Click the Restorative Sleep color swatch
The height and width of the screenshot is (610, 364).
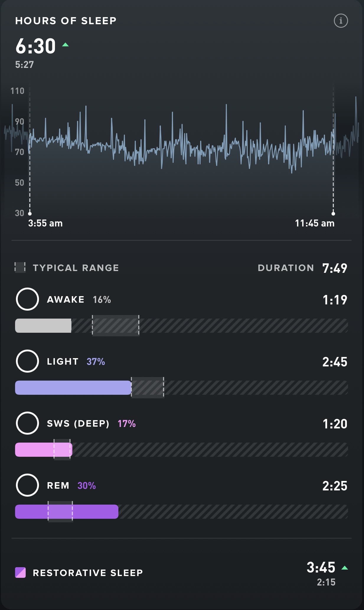(20, 573)
